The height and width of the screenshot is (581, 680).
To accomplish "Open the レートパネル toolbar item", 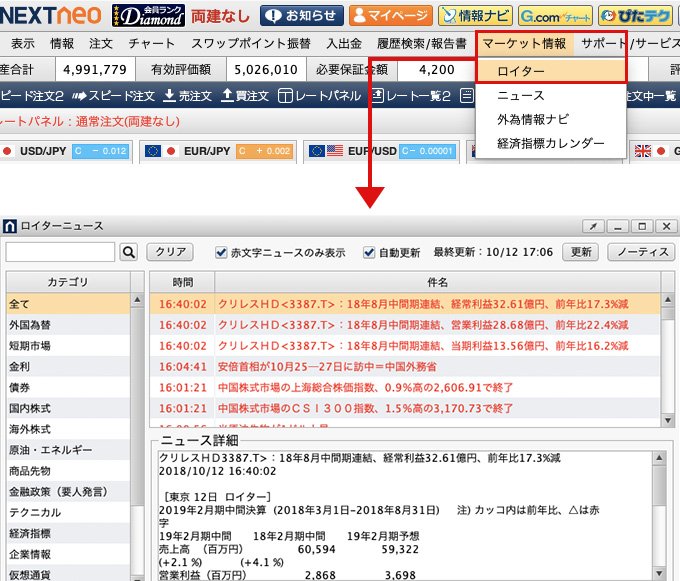I will (319, 96).
